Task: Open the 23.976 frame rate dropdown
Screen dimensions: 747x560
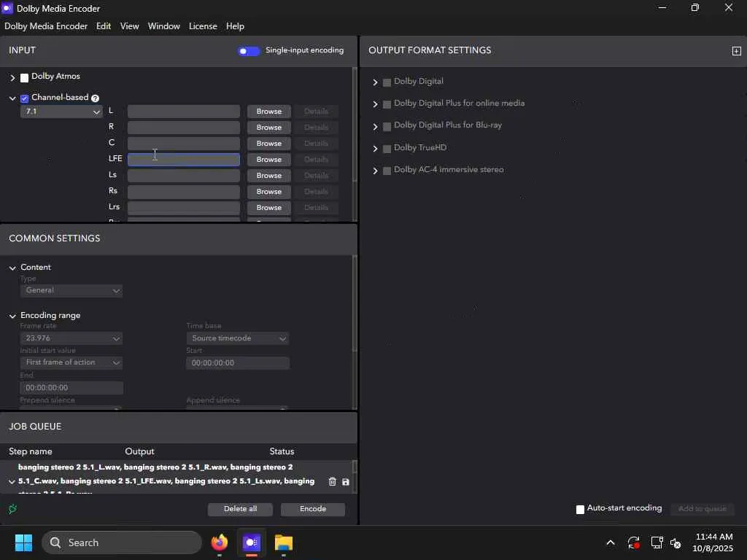Action: (71, 338)
